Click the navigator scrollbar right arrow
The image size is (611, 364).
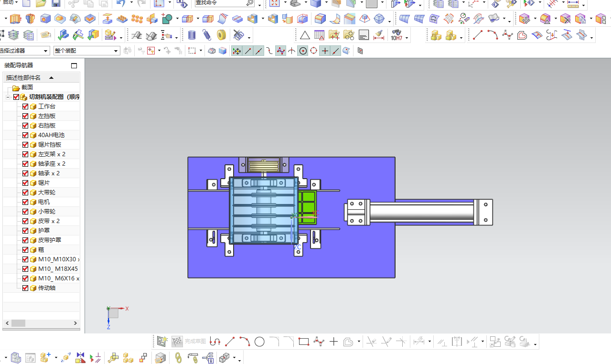pyautogui.click(x=75, y=323)
